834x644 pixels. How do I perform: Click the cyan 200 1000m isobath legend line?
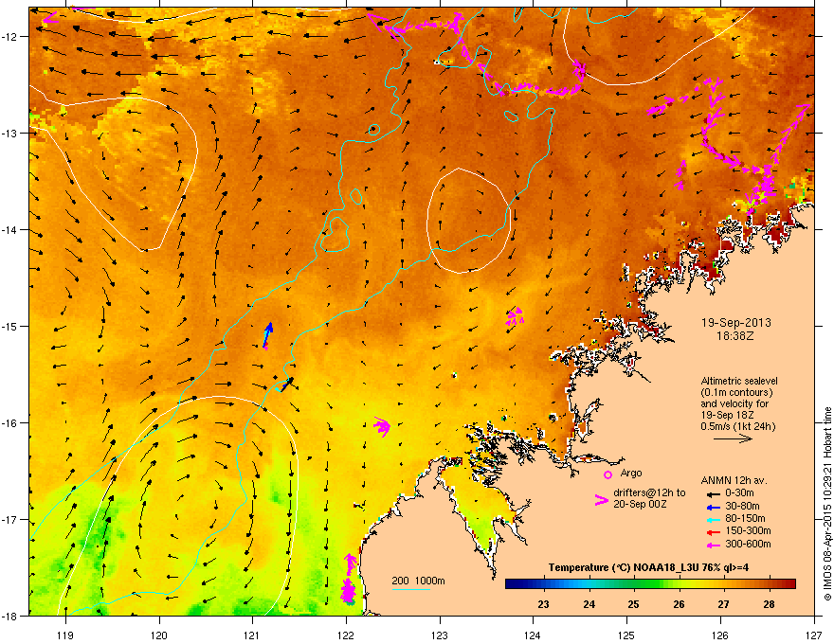click(x=410, y=589)
